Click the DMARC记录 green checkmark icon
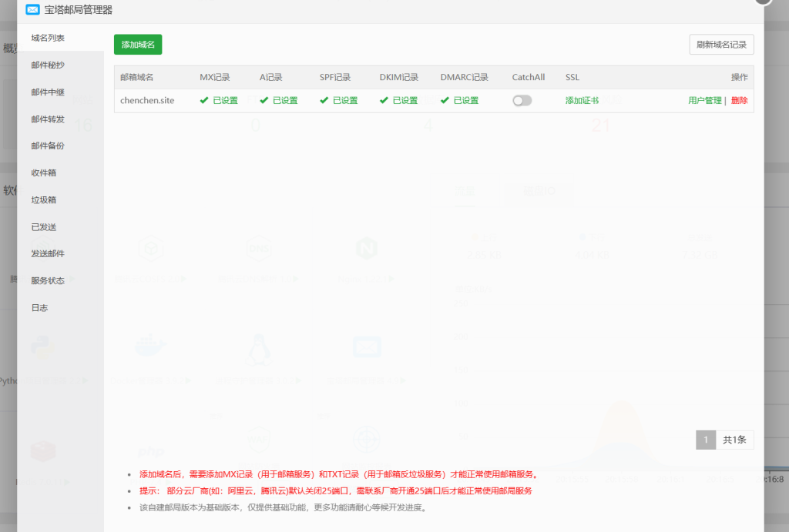The width and height of the screenshot is (789, 532). [x=445, y=100]
